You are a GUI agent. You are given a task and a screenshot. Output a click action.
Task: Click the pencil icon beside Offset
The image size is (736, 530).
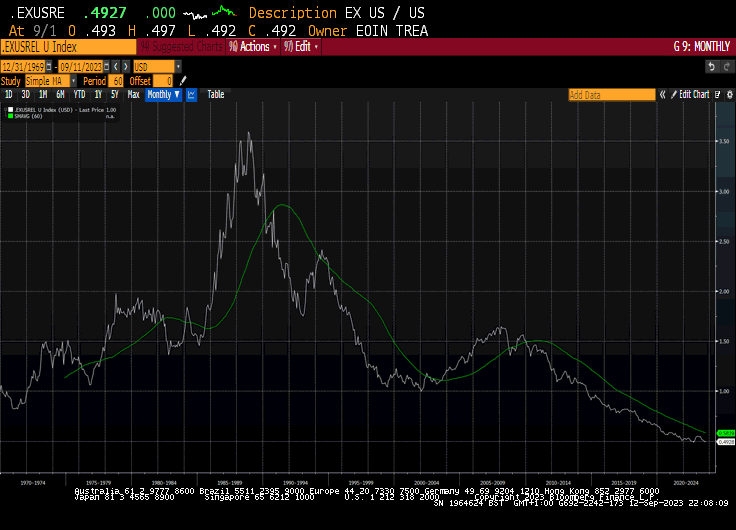183,81
